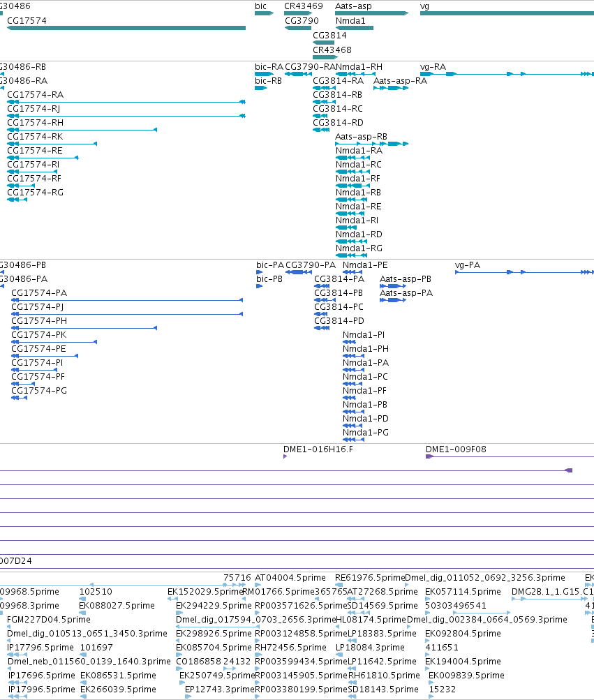
Task: Select the Nmda1-RA transcript label
Action: [x=359, y=151]
